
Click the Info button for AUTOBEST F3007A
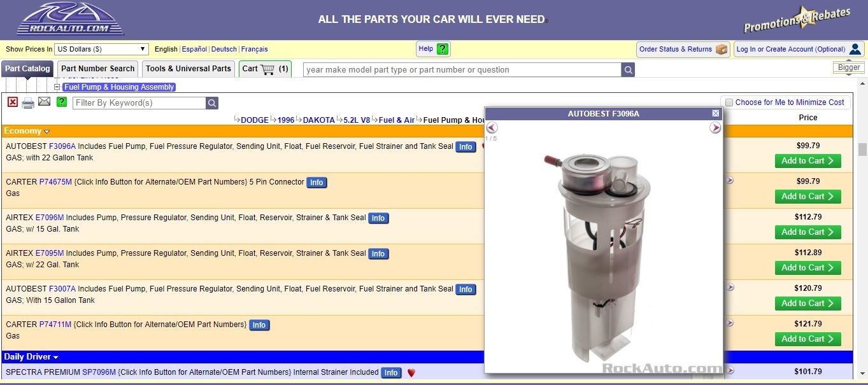point(466,290)
